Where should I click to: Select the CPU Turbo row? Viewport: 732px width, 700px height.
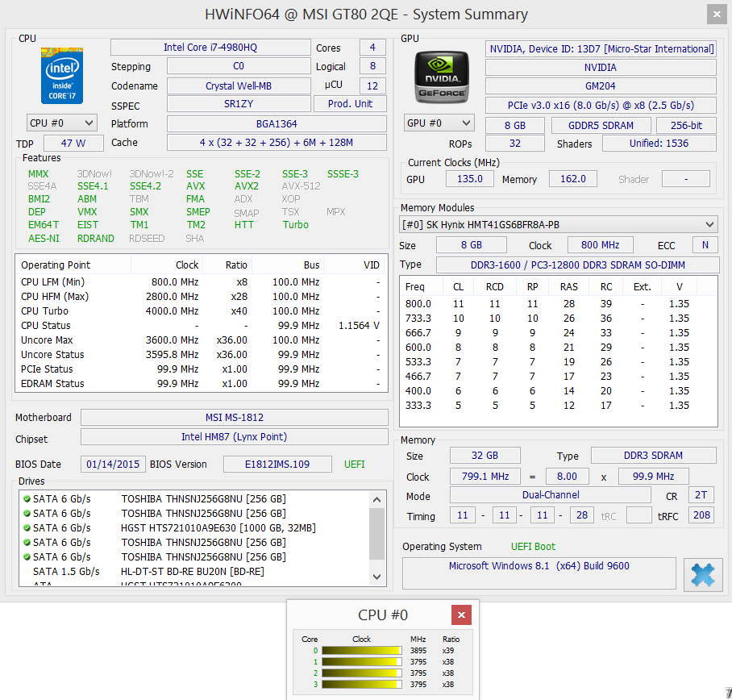click(202, 311)
